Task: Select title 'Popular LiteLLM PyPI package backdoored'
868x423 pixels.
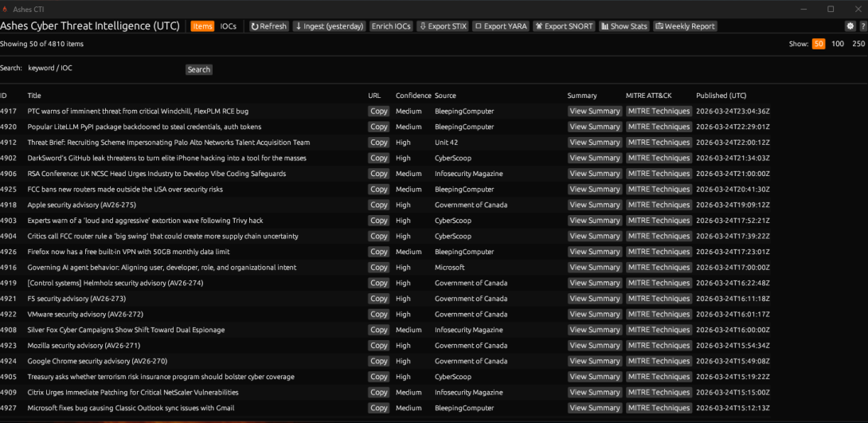Action: pyautogui.click(x=144, y=127)
